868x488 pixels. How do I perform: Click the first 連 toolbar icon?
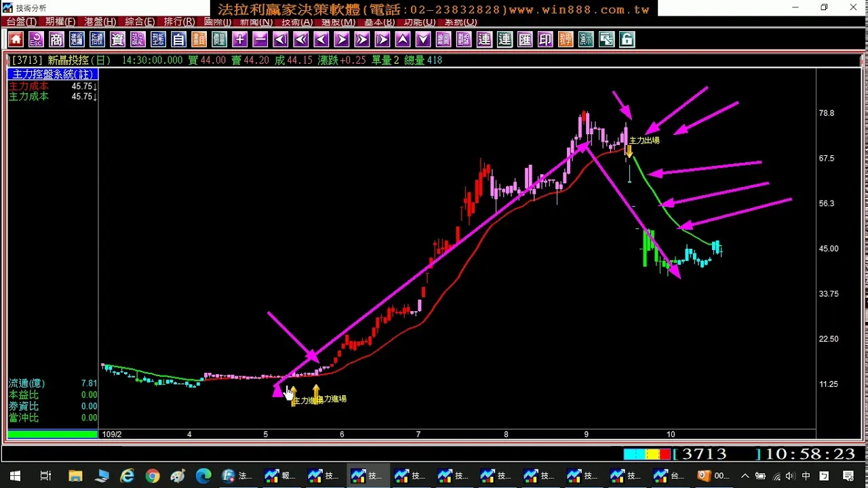click(x=484, y=39)
